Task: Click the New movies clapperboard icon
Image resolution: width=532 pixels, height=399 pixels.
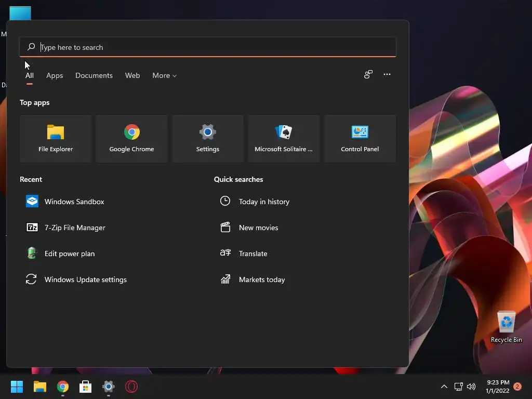Action: (225, 227)
